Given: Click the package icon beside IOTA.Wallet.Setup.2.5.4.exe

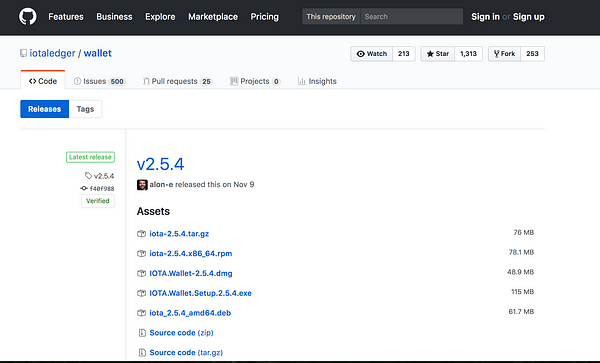Looking at the screenshot, I should coord(142,293).
